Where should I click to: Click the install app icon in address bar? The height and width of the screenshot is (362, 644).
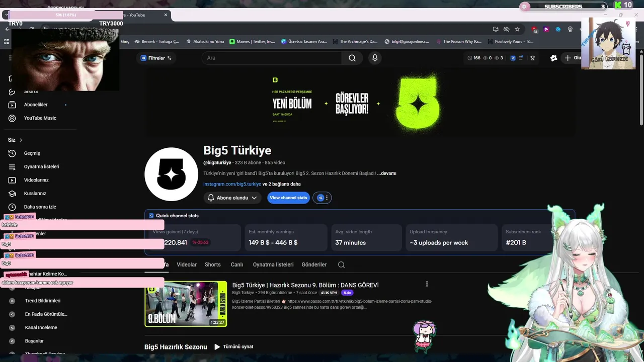click(x=496, y=29)
